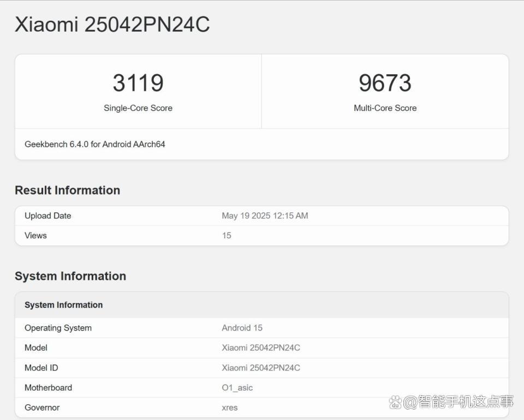Select the May 19 2025 12:15 AM value
The height and width of the screenshot is (420, 524).
(x=265, y=215)
